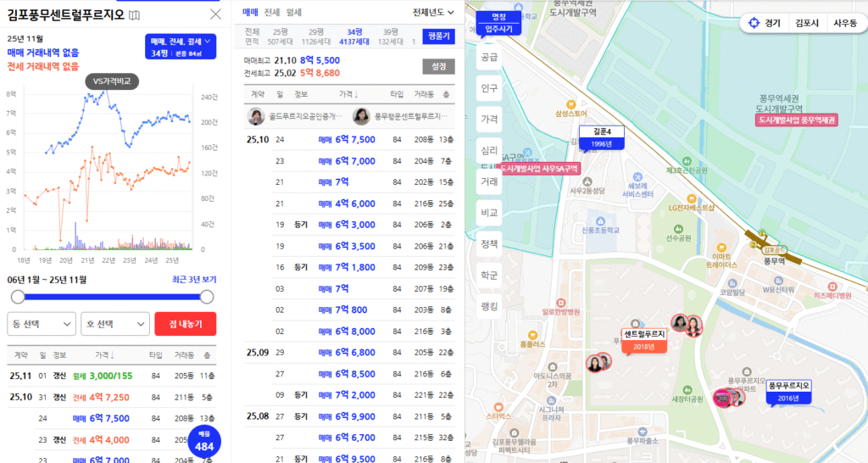Click the 신풍초등학교 map pin
This screenshot has height=463, width=868.
point(600,221)
